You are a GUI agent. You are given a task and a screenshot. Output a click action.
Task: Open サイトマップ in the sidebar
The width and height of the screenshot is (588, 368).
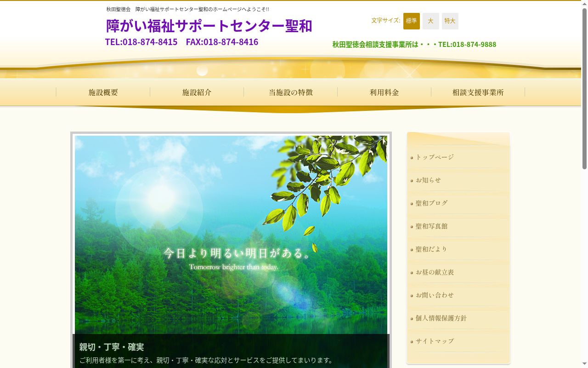tap(458, 341)
